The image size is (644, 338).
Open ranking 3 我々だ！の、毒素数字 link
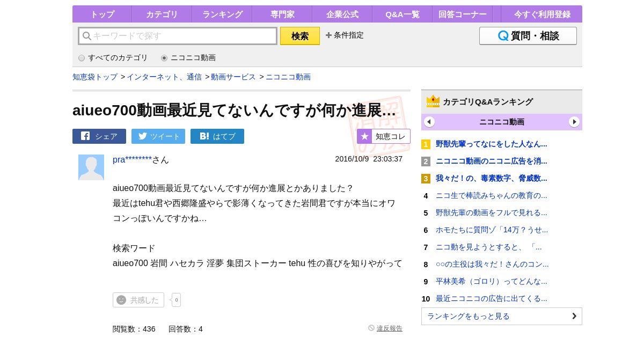(x=491, y=178)
